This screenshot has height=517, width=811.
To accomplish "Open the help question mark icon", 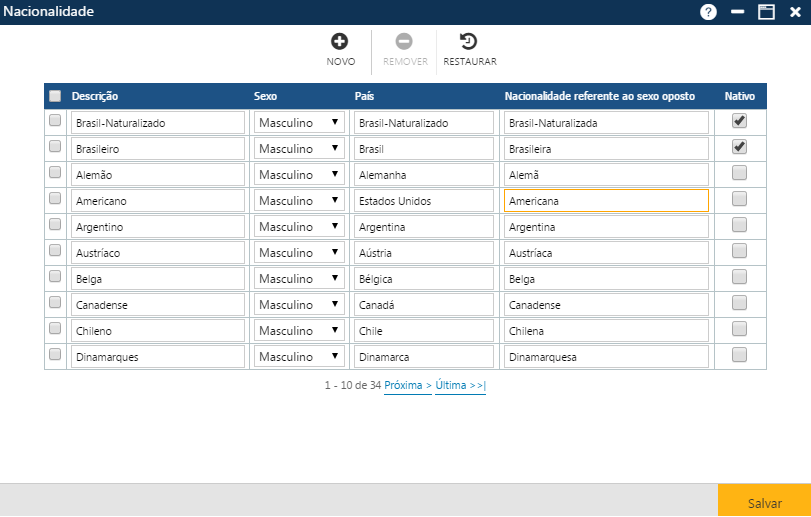I will 708,12.
